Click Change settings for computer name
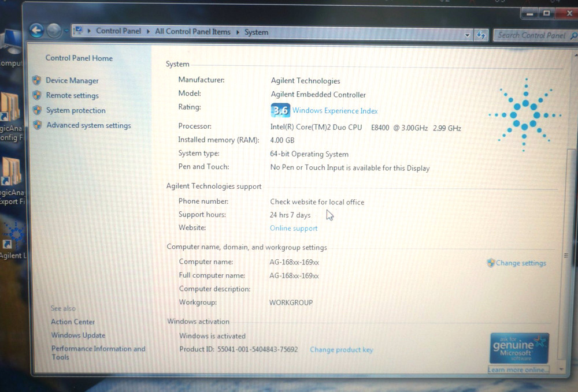This screenshot has width=578, height=392. pyautogui.click(x=521, y=263)
